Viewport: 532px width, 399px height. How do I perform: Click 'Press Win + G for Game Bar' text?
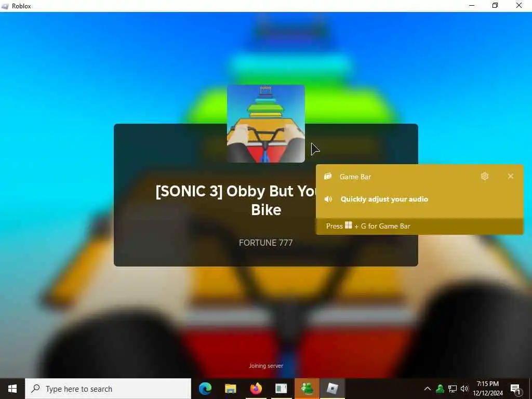[x=368, y=226]
